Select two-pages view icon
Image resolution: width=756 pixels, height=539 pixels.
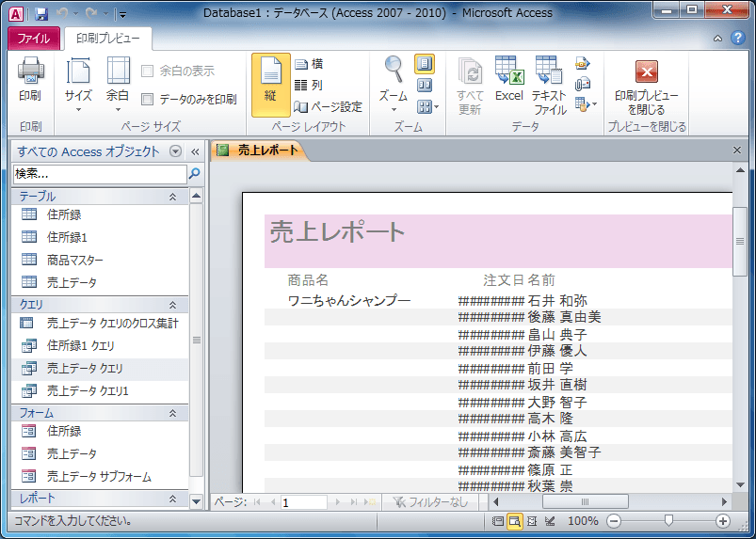[425, 86]
